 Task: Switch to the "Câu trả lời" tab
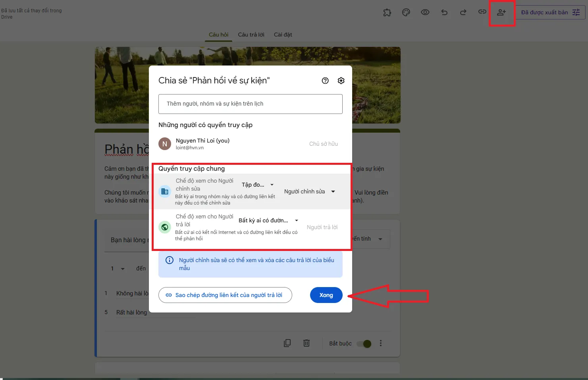[x=251, y=35]
